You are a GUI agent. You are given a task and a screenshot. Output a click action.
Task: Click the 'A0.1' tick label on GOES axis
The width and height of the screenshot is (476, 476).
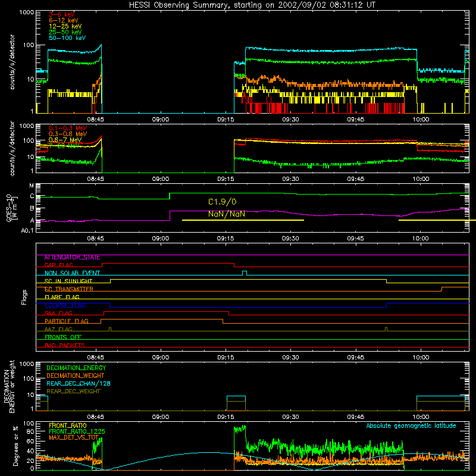(x=27, y=231)
